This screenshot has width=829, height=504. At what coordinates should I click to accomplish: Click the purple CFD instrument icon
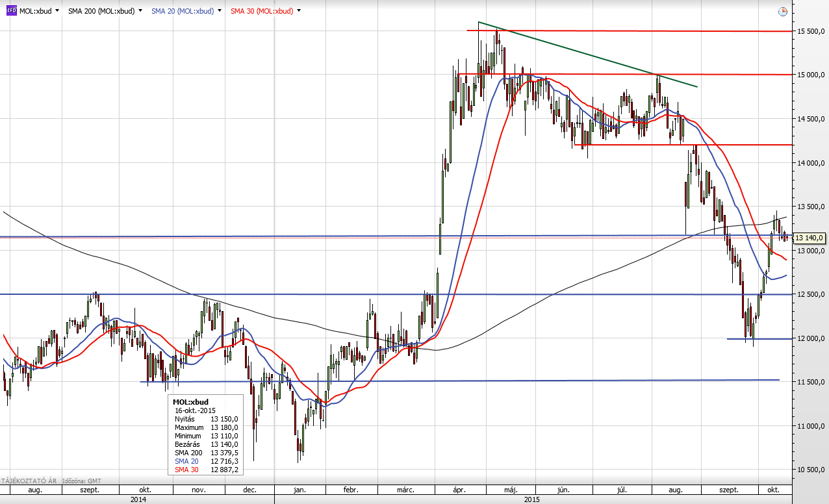[11, 11]
